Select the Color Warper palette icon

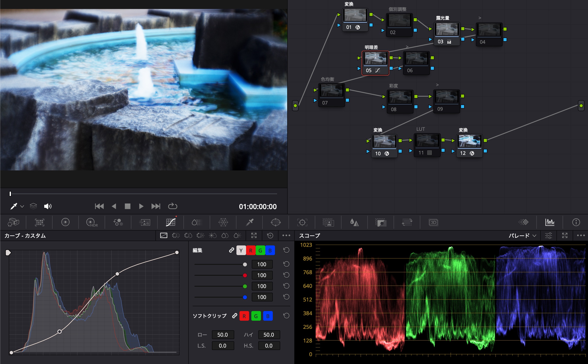click(223, 222)
